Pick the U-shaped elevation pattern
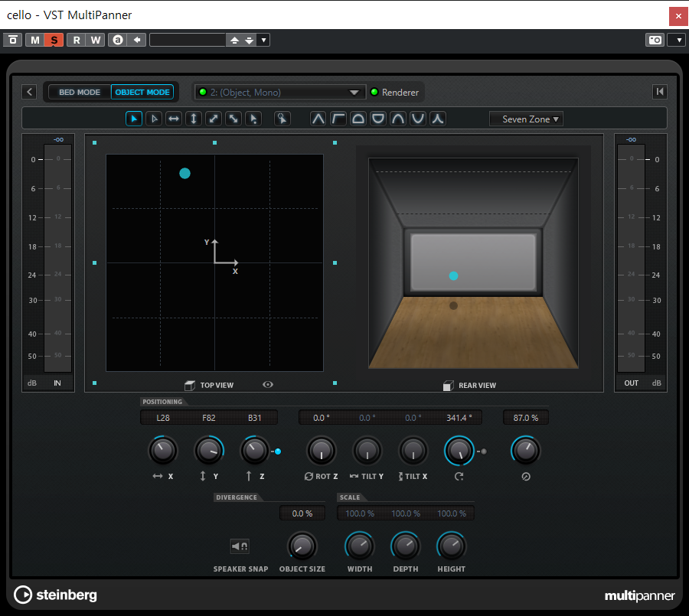The height and width of the screenshot is (616, 689). tap(418, 119)
